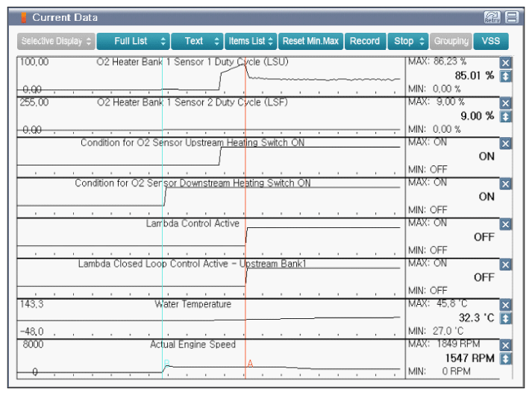Close Upstream Heating Switch ON graph row
This screenshot has height=395, width=532.
(x=506, y=143)
